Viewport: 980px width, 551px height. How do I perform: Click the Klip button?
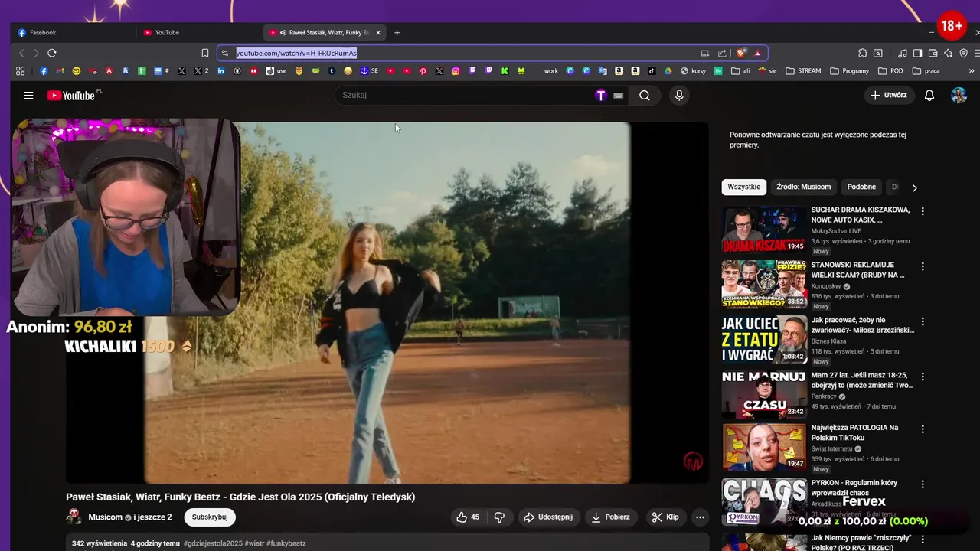665,517
